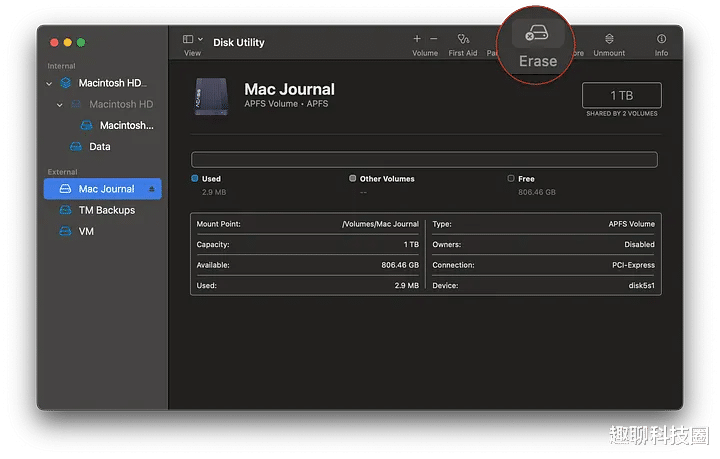Select the VM external volume
The height and width of the screenshot is (459, 720).
pyautogui.click(x=86, y=231)
